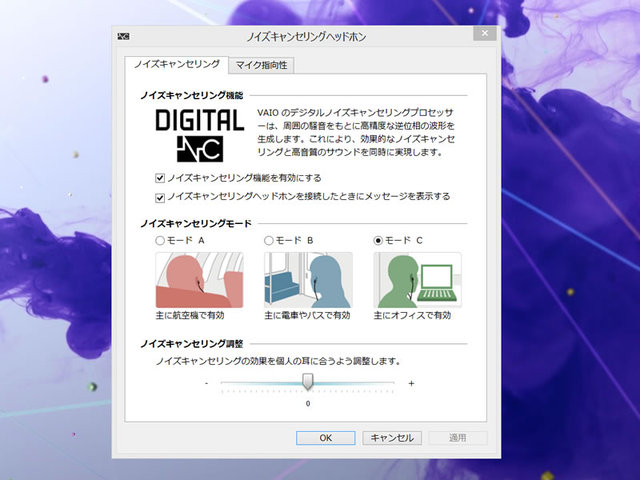Click the noise cancelling adjustment slider thumb

(x=308, y=381)
